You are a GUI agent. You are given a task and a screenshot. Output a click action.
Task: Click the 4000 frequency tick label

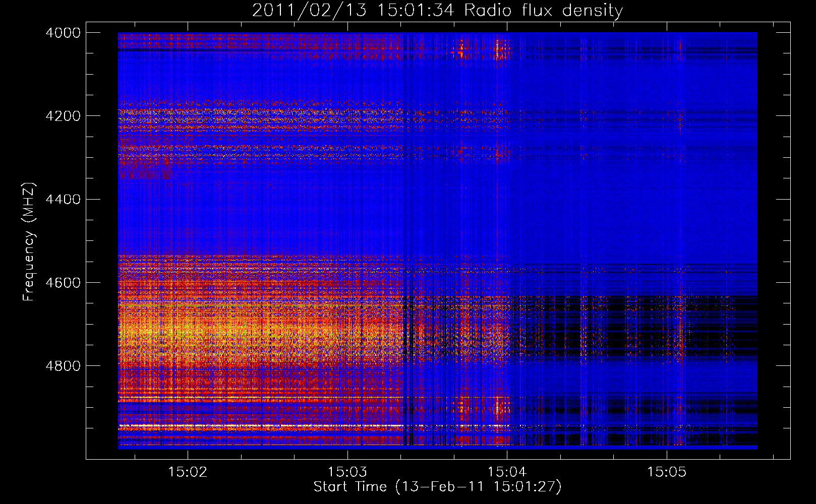tap(63, 33)
